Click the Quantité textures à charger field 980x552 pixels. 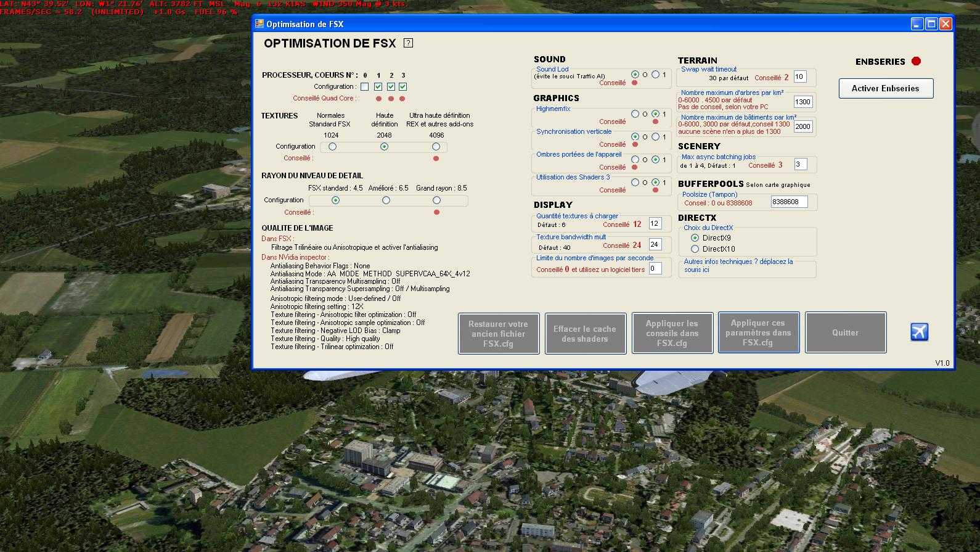click(x=655, y=224)
